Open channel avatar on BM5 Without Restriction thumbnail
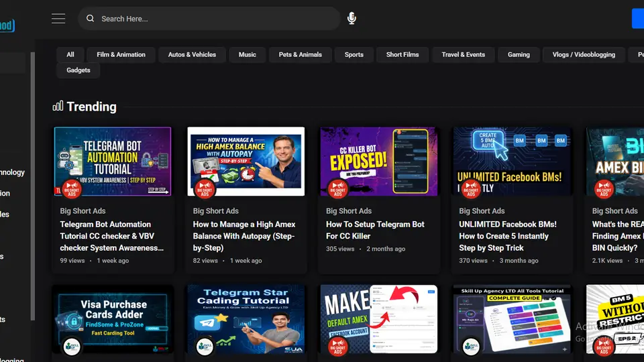 click(604, 347)
